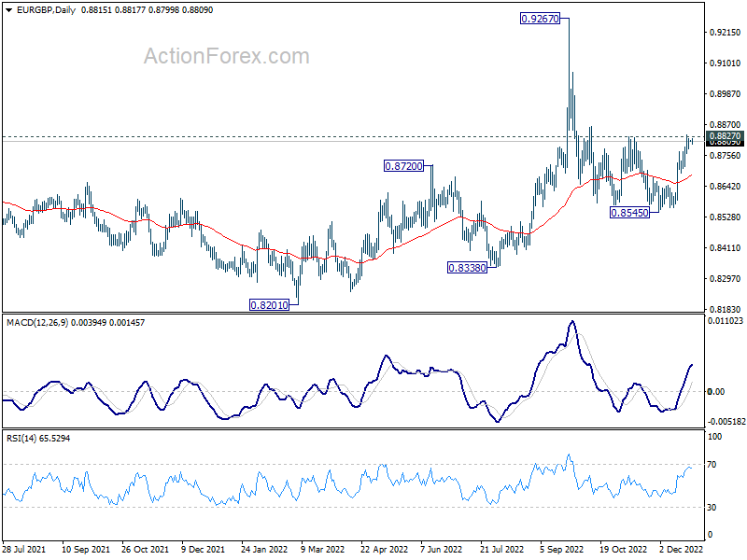Select the RSI 70 level axis label
The height and width of the screenshot is (560, 747).
pos(712,464)
